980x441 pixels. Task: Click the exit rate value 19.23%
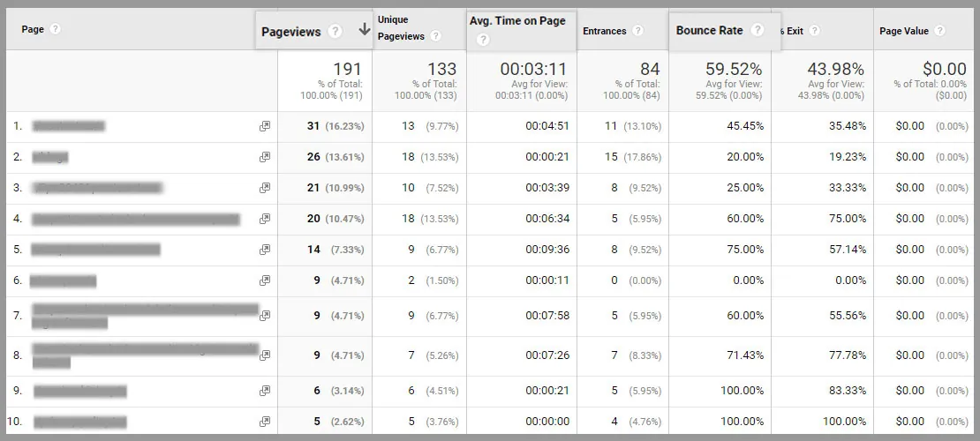pyautogui.click(x=848, y=157)
